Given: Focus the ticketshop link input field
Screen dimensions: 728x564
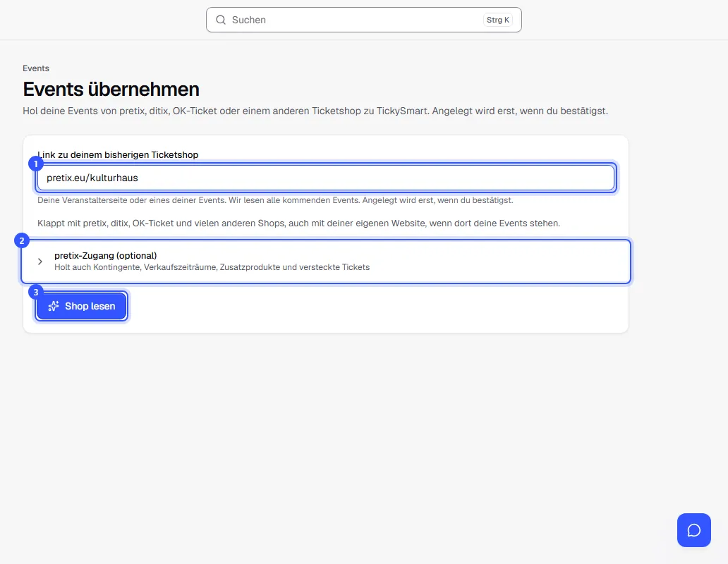Looking at the screenshot, I should pos(325,178).
